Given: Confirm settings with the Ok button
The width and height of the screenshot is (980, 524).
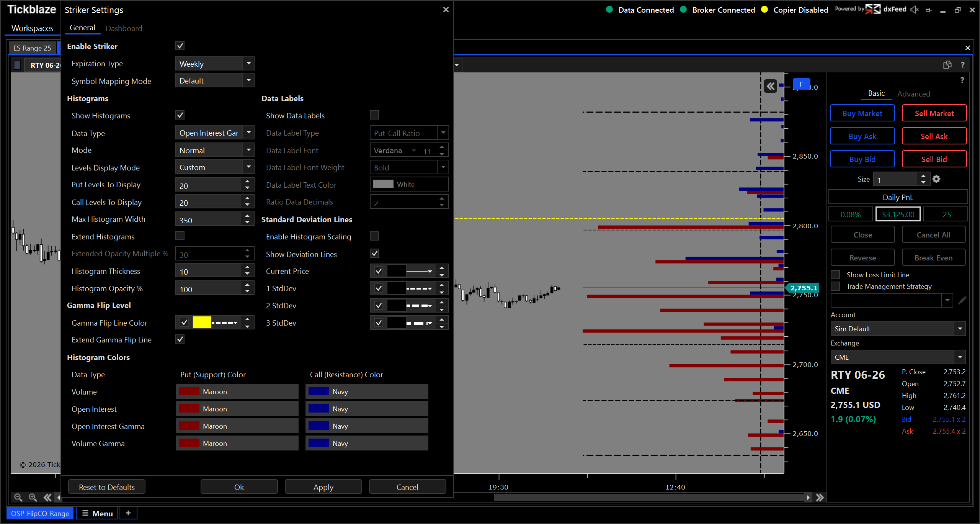Looking at the screenshot, I should (x=239, y=487).
